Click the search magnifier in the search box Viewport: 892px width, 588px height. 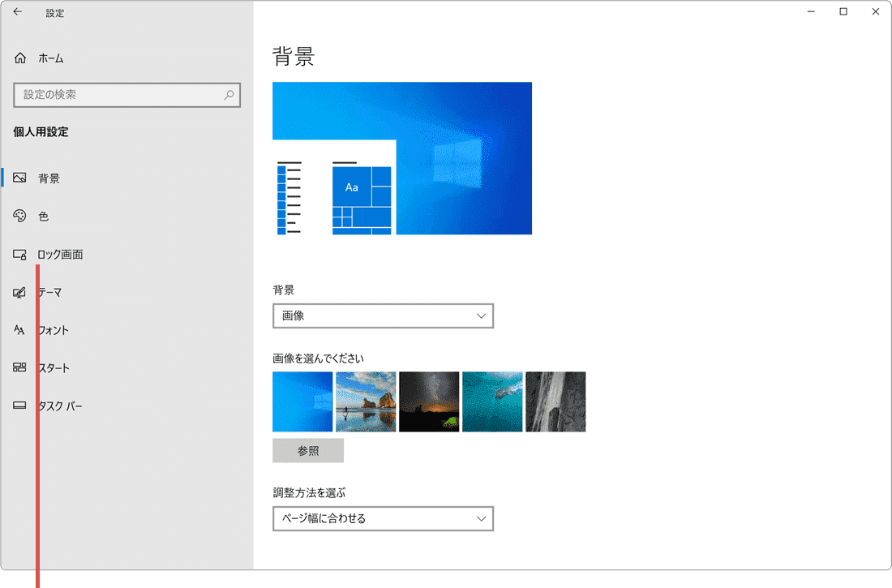[229, 95]
